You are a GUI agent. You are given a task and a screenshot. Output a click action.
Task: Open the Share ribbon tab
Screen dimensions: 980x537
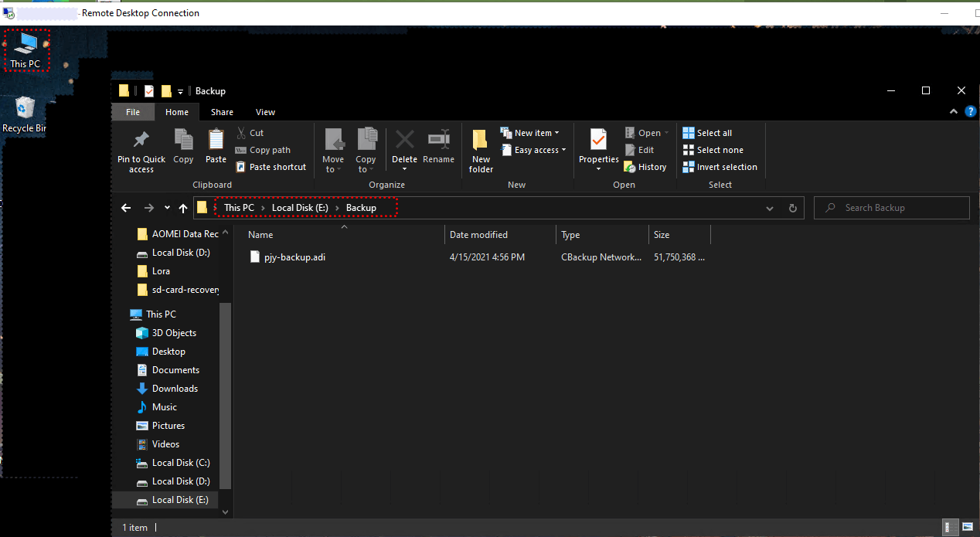pos(222,112)
